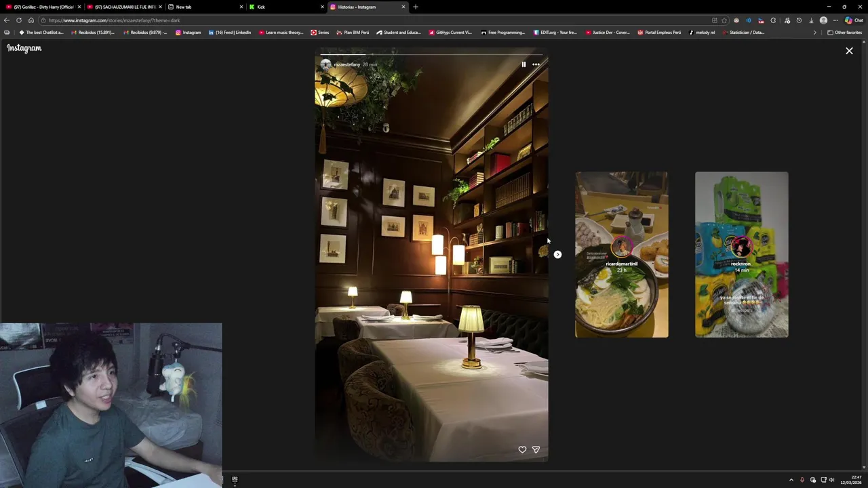Click the read aloud speaker extension icon
Screen dimensions: 868x488
749,20
